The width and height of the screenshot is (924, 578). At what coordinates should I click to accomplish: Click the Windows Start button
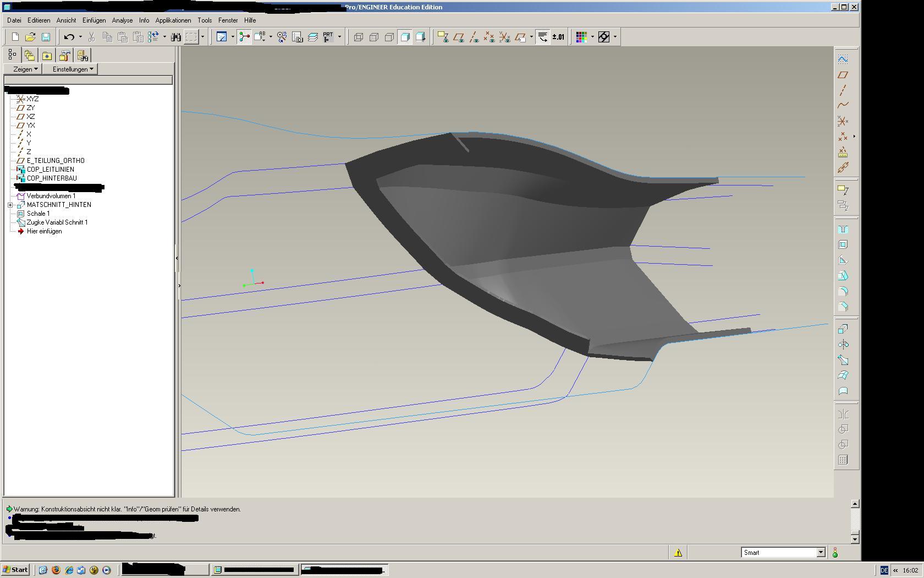[x=15, y=570]
